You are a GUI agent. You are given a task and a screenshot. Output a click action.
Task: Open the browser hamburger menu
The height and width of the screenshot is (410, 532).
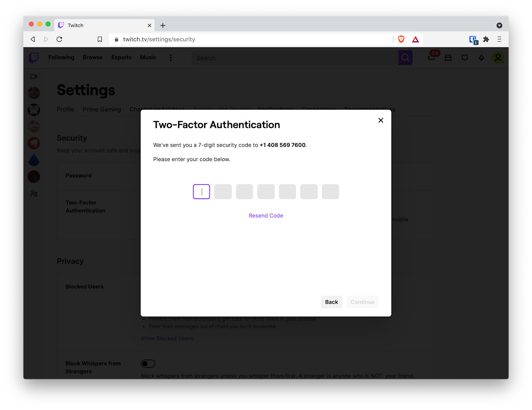tap(499, 39)
